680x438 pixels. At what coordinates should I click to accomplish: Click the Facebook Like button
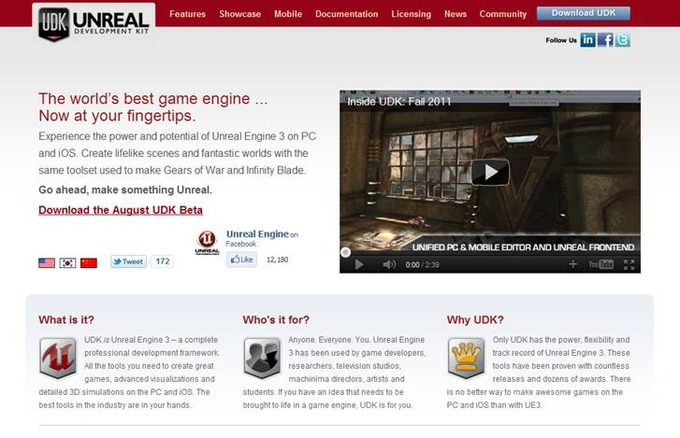click(242, 260)
